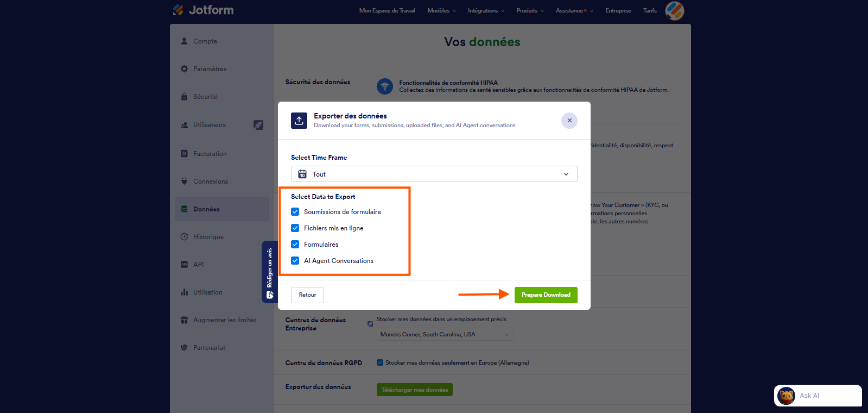
Task: Click the Retour button
Action: tap(307, 295)
